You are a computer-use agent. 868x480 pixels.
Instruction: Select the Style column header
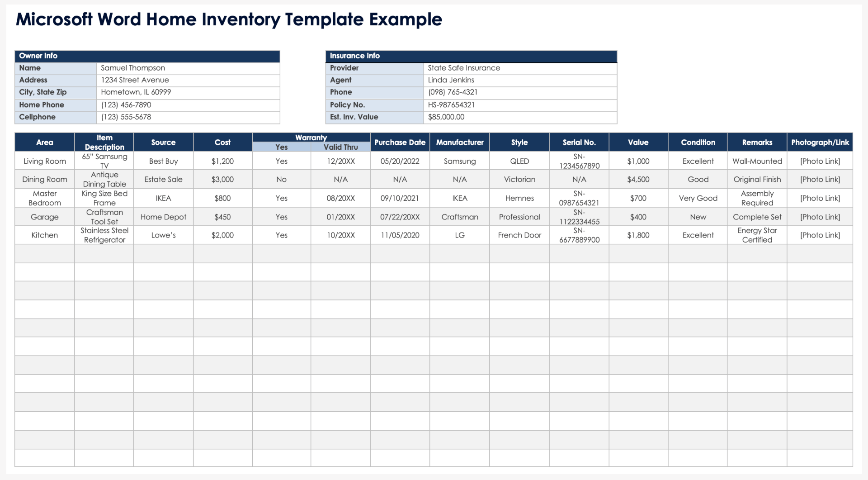[519, 142]
